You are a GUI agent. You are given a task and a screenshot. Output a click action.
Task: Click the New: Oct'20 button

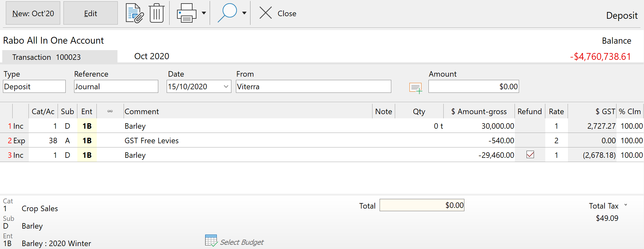[x=33, y=13]
